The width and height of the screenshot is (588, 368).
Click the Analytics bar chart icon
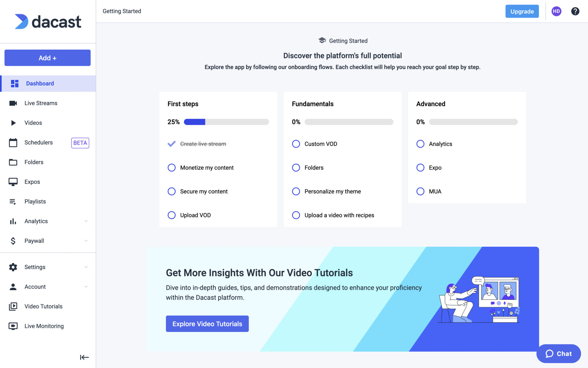click(13, 221)
